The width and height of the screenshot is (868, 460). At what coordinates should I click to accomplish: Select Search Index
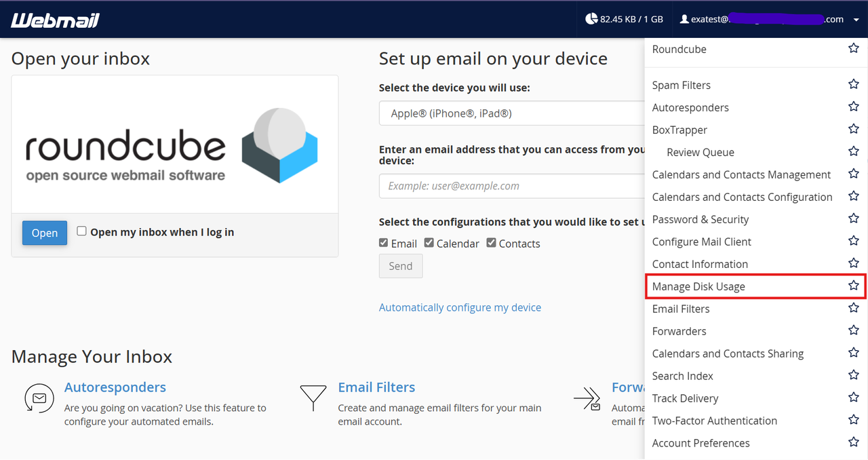pos(683,376)
